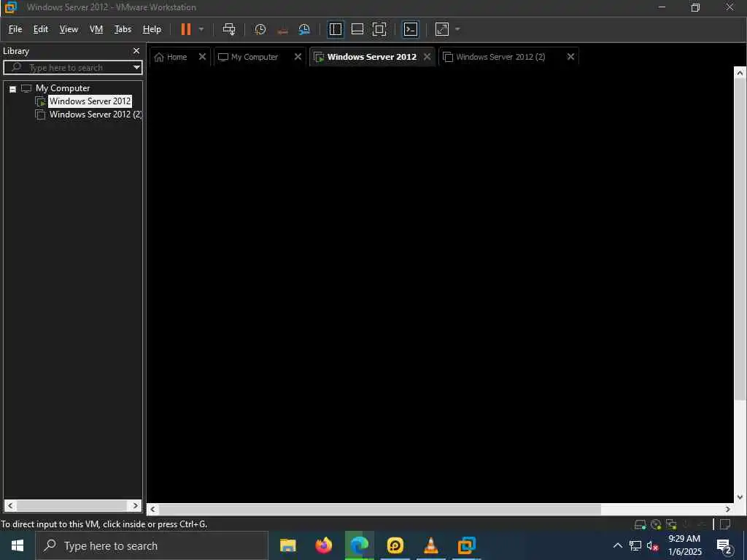
Task: Click the CD/DVD drive status icon
Action: pyautogui.click(x=656, y=524)
